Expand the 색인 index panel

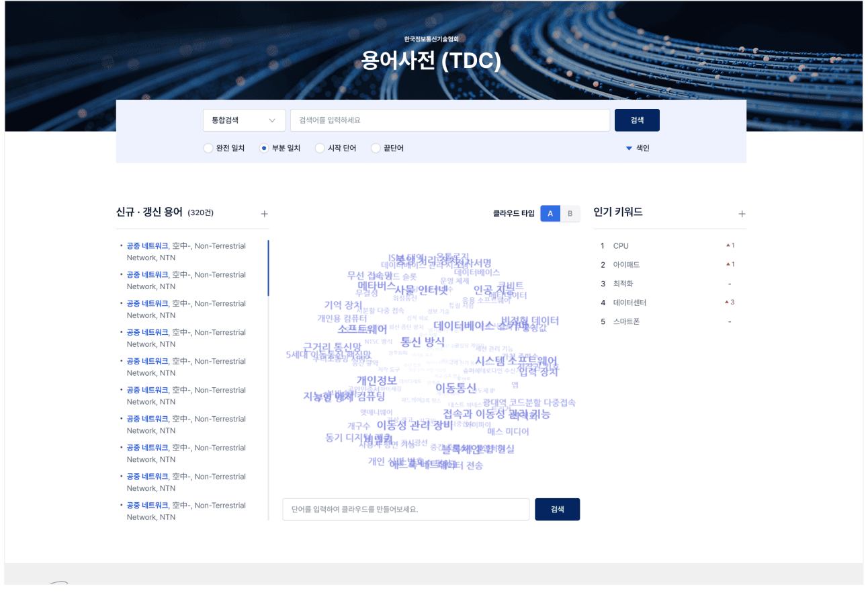click(x=642, y=148)
